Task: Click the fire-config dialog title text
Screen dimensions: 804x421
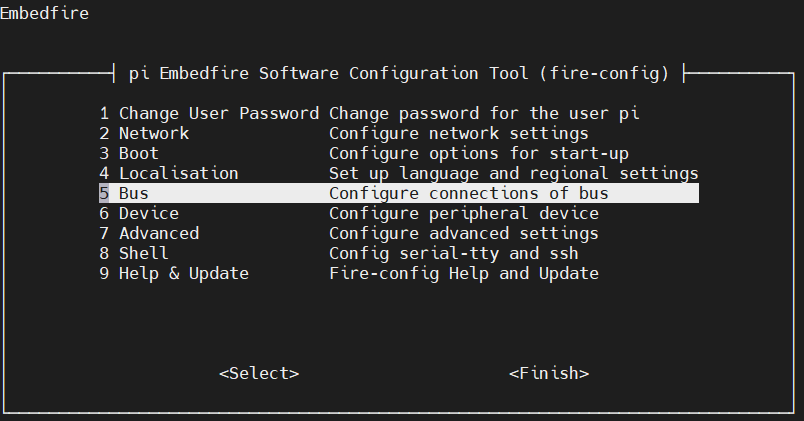Action: click(399, 73)
